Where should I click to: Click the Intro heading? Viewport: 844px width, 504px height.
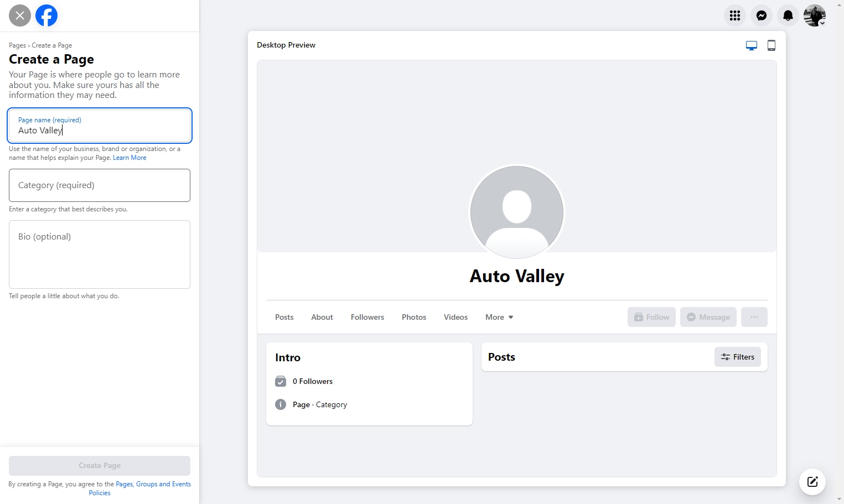288,357
